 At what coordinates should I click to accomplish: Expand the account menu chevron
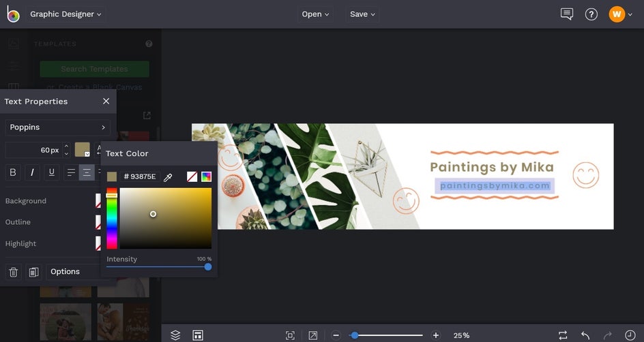(630, 15)
